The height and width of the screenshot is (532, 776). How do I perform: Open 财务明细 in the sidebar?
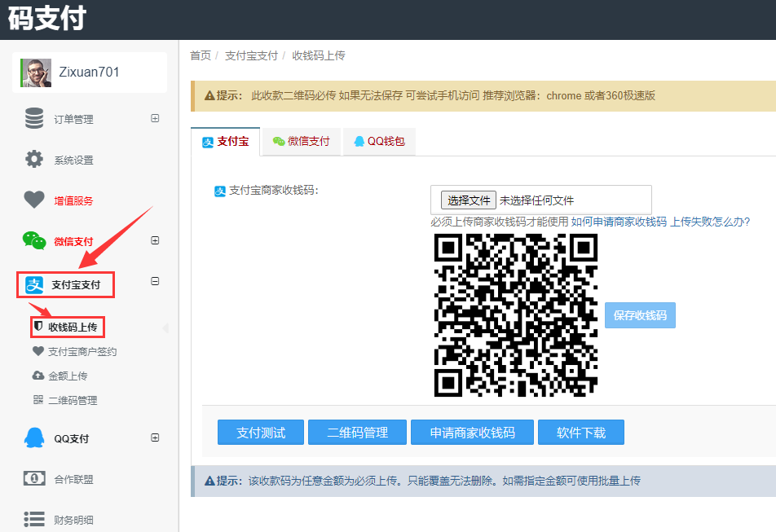pos(73,520)
